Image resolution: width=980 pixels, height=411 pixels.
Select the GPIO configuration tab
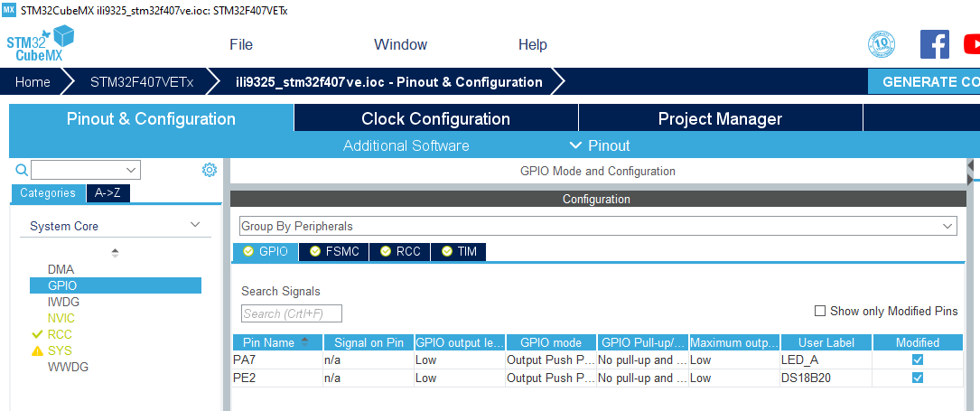[x=266, y=252]
